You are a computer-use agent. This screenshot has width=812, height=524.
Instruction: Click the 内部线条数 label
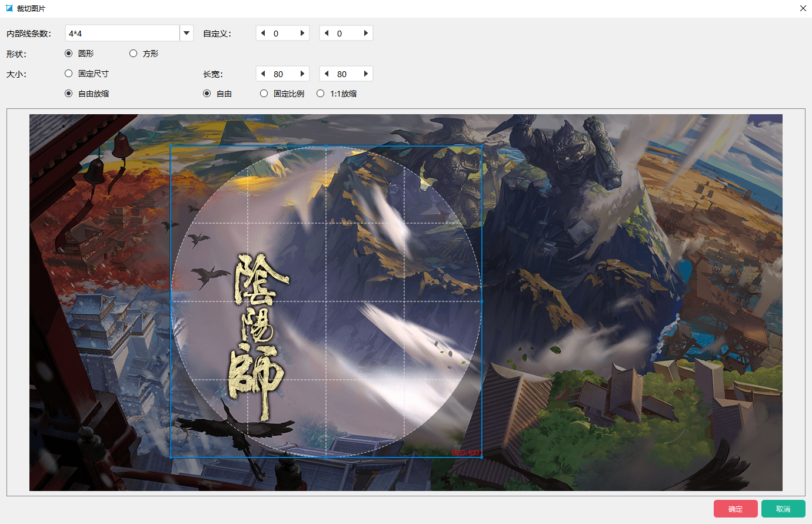[x=29, y=34]
